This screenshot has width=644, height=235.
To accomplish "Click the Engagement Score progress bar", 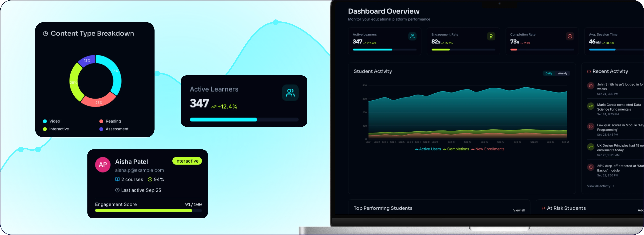I will click(149, 210).
